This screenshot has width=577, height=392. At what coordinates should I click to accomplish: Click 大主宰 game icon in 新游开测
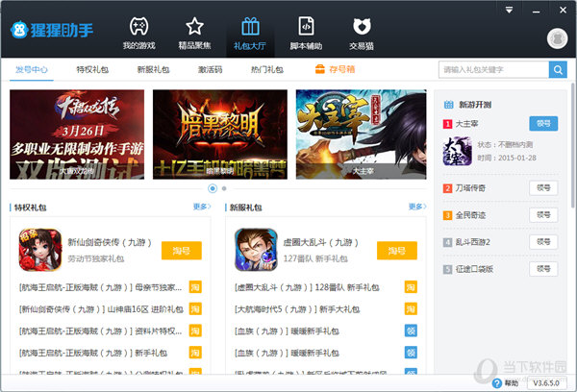[x=458, y=151]
